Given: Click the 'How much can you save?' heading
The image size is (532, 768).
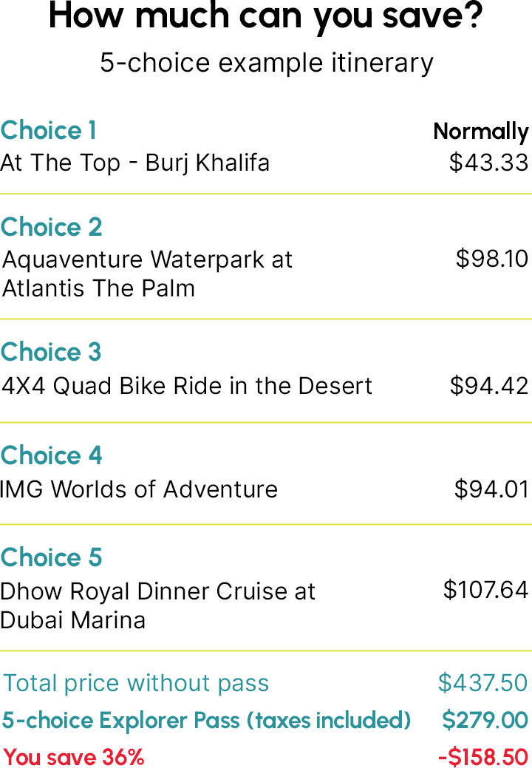Looking at the screenshot, I should pyautogui.click(x=266, y=17).
